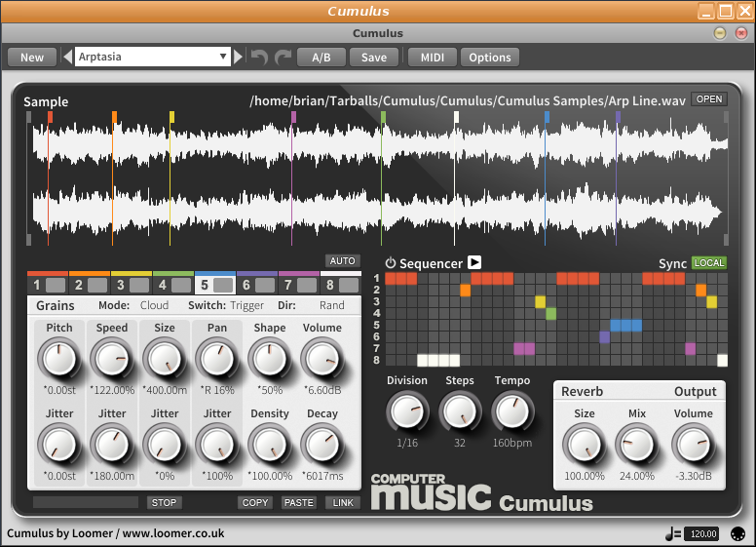This screenshot has height=547, width=756.
Task: Click the Shape knob
Action: click(270, 359)
